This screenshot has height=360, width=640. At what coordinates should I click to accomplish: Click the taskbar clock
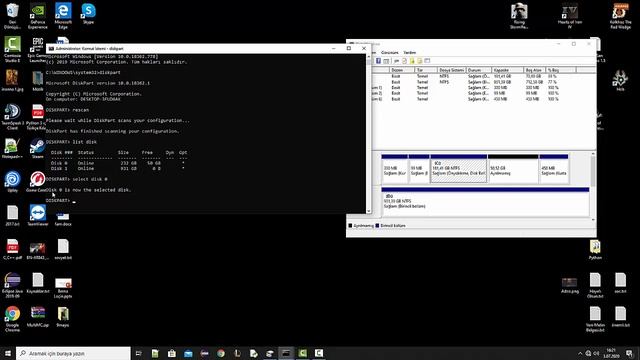[x=611, y=353]
